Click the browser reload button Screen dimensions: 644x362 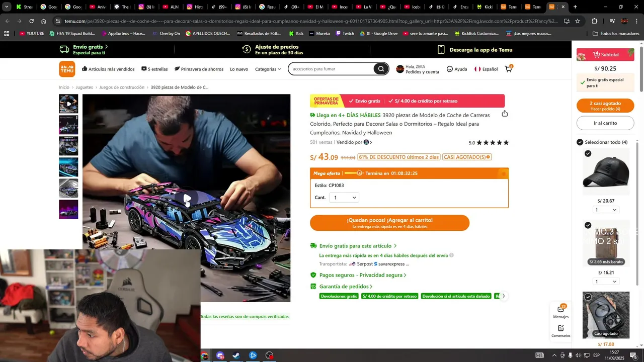click(x=31, y=21)
